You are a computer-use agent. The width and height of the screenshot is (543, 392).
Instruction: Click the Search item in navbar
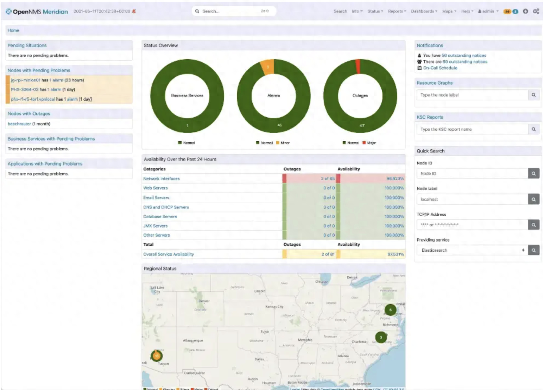click(x=340, y=11)
